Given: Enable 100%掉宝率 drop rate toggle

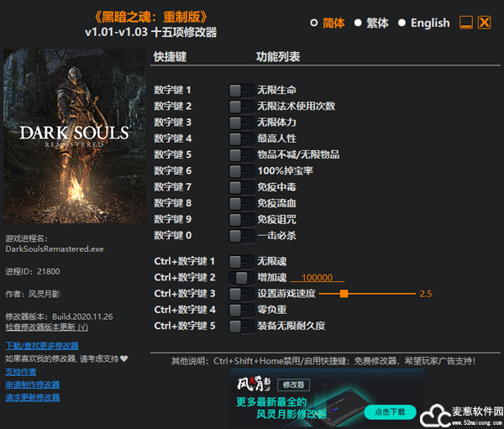Looking at the screenshot, I should pos(241,171).
